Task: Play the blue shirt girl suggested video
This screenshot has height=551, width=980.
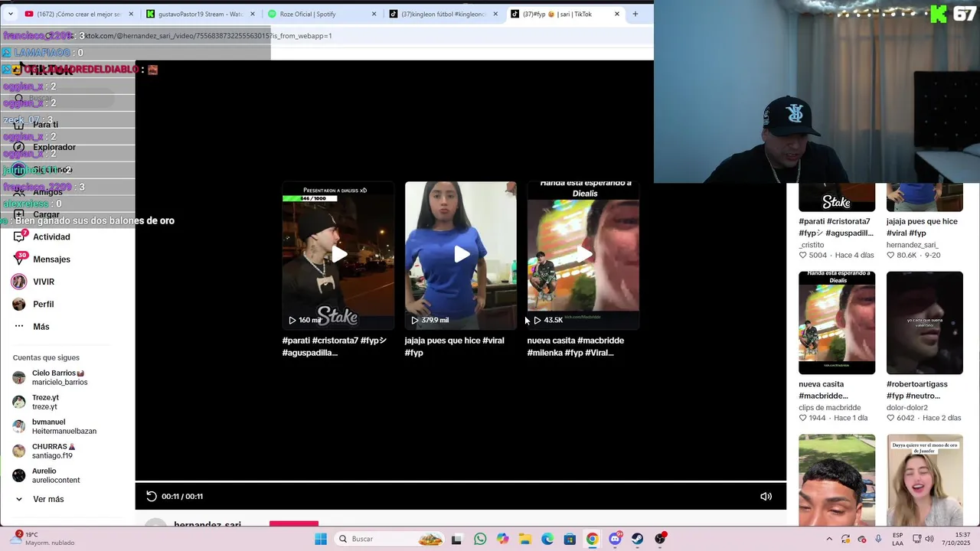Action: (x=461, y=255)
